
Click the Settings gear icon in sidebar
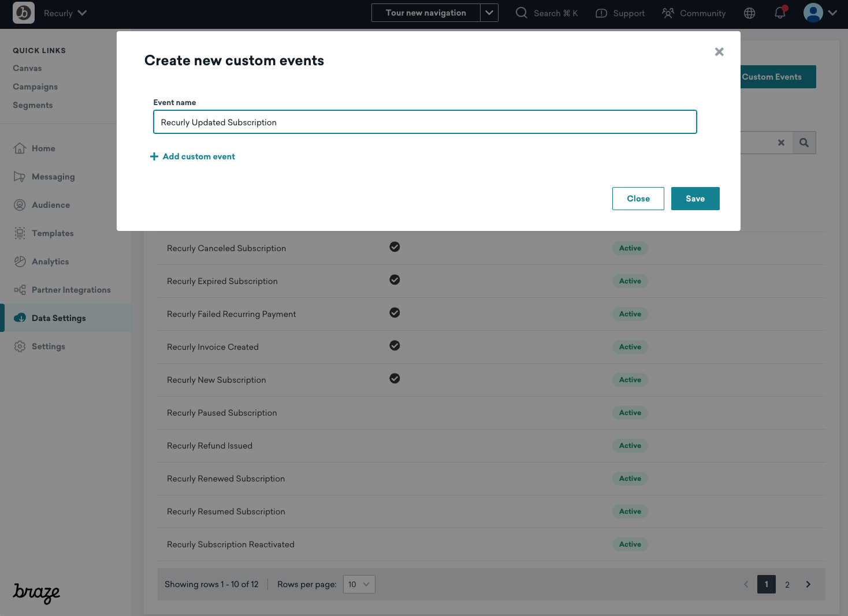coord(20,346)
